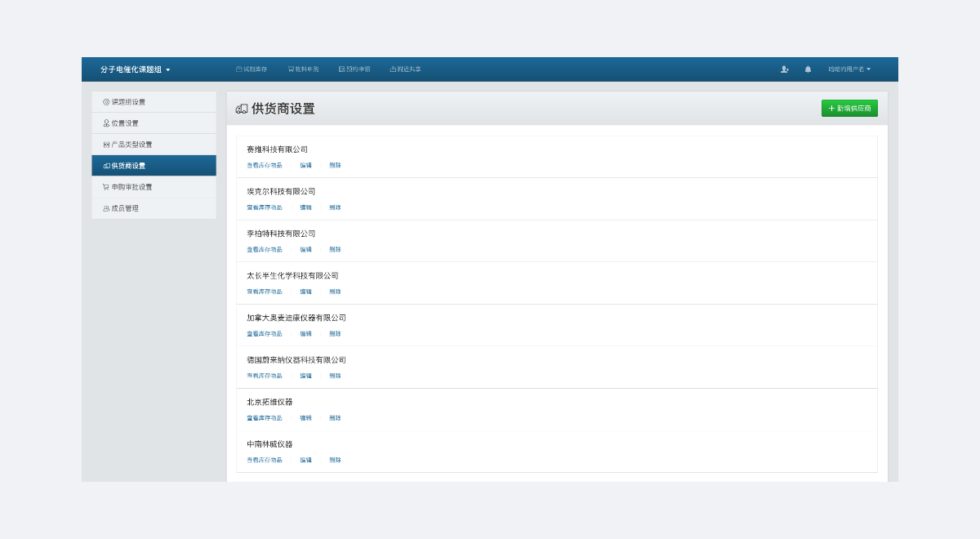Viewport: 980px width, 539px height.
Task: Delete supplier 加拿大奥麦迪康仪器有限公司
Action: tap(335, 333)
